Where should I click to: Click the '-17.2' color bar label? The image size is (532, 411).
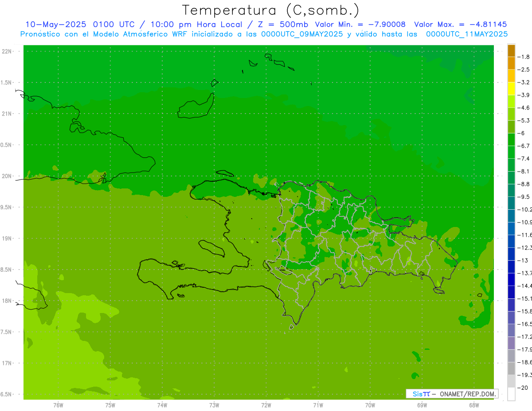tap(524, 337)
